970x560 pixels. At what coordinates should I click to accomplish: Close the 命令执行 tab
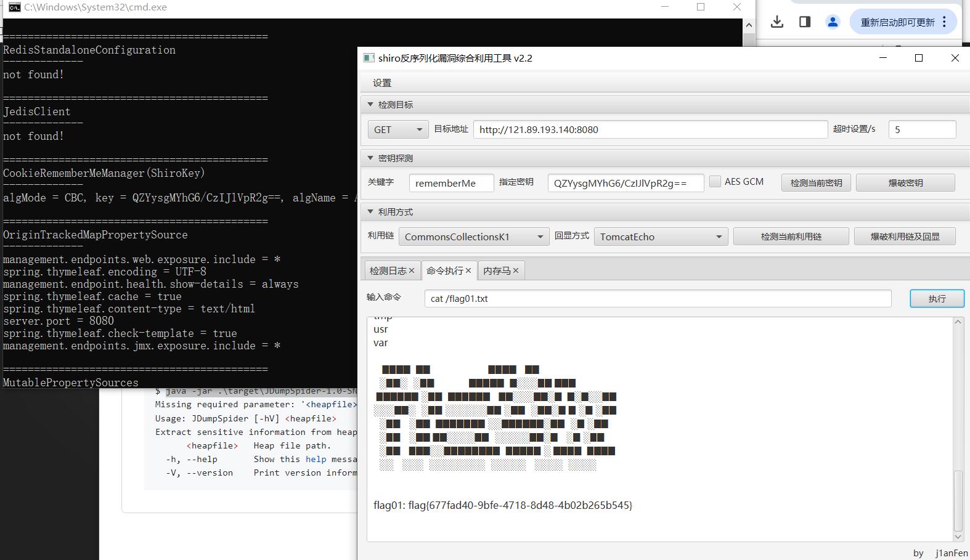468,270
